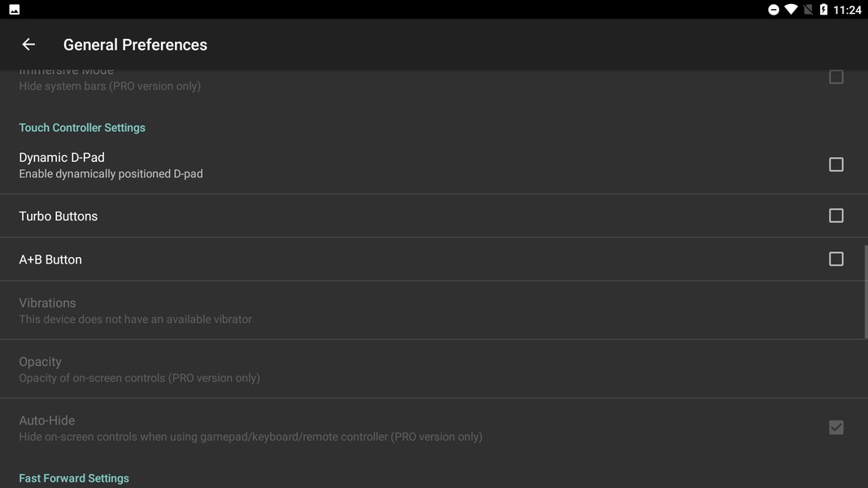The height and width of the screenshot is (488, 868).
Task: Tap the Immersive Mode checkbox
Action: [835, 77]
